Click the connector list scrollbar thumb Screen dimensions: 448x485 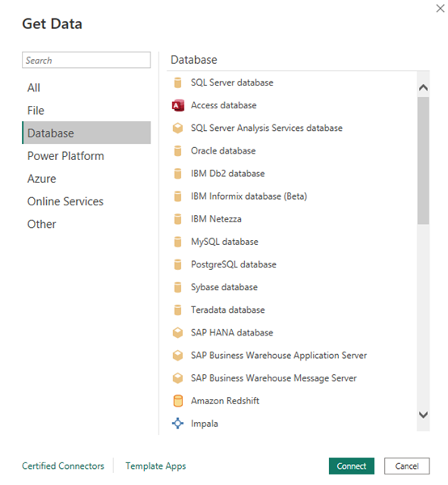(x=423, y=161)
